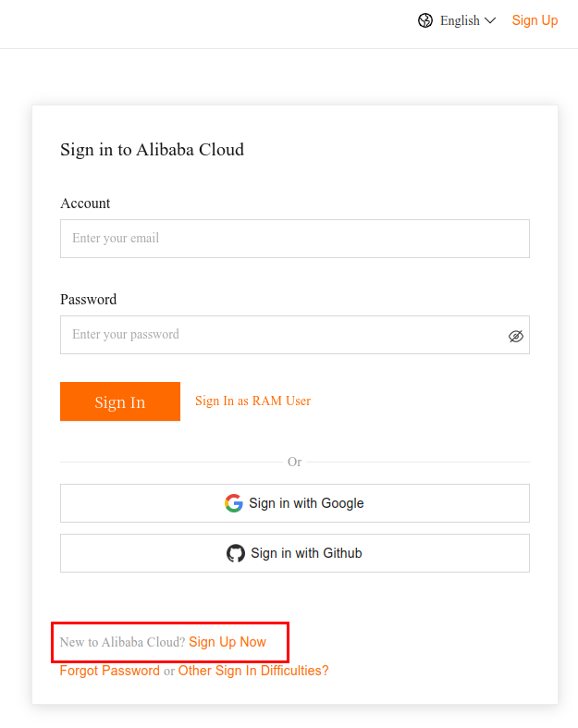Click the Account label
This screenshot has height=728, width=578.
(85, 204)
